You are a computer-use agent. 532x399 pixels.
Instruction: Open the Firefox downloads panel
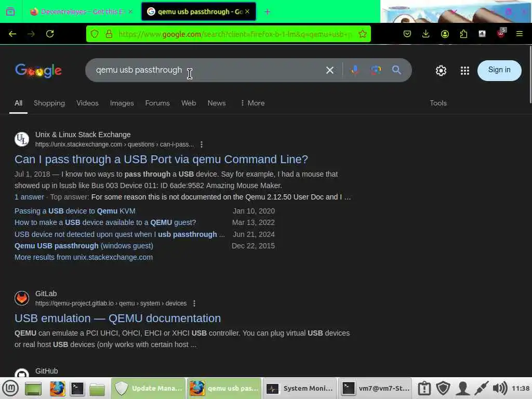coord(426,34)
